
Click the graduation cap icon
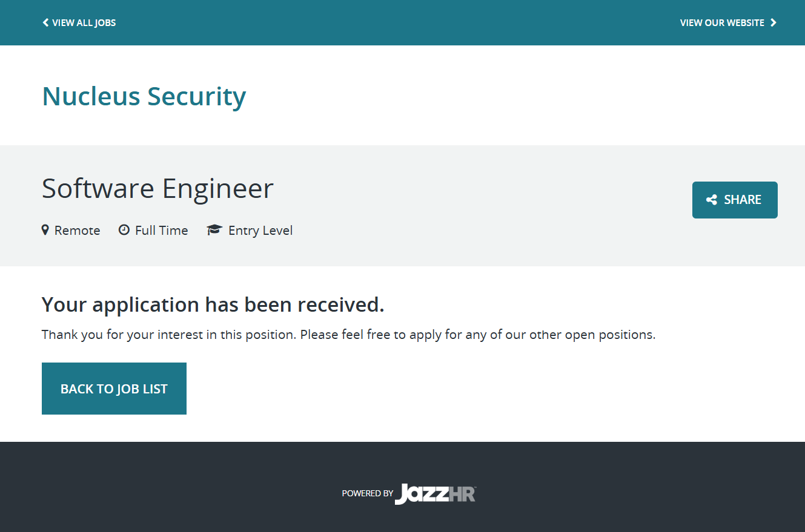pyautogui.click(x=214, y=230)
